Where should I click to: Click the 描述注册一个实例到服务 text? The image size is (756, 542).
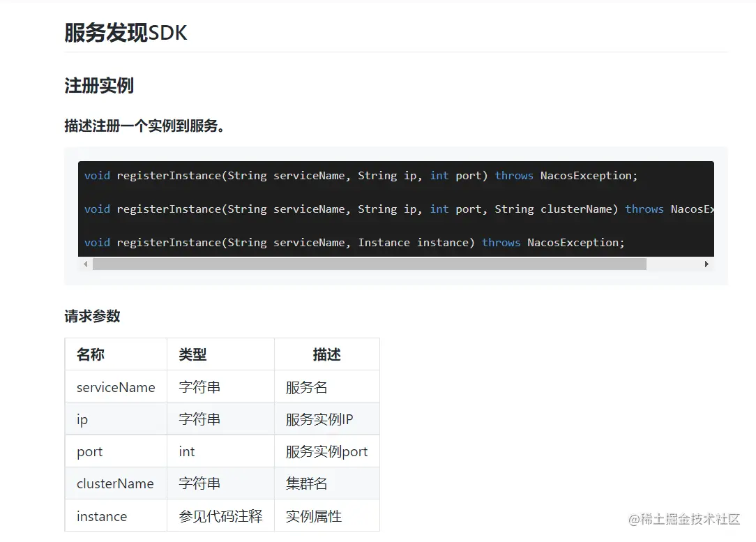144,126
